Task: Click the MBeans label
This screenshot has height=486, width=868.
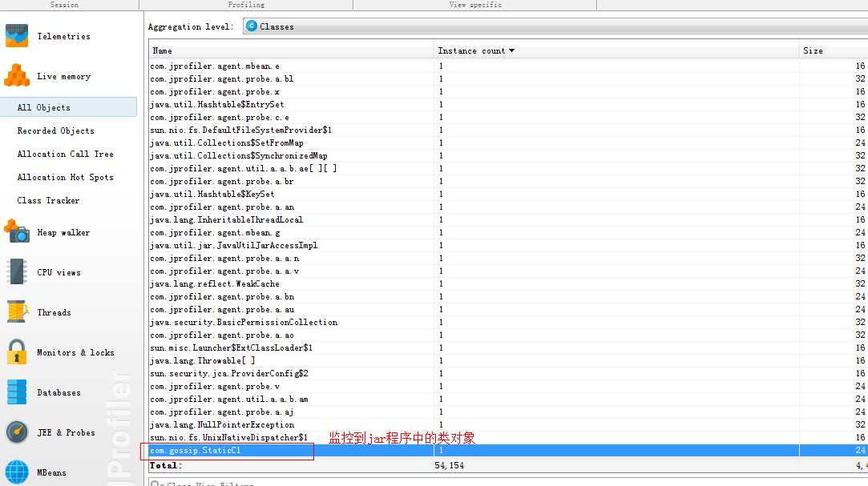Action: [x=51, y=472]
